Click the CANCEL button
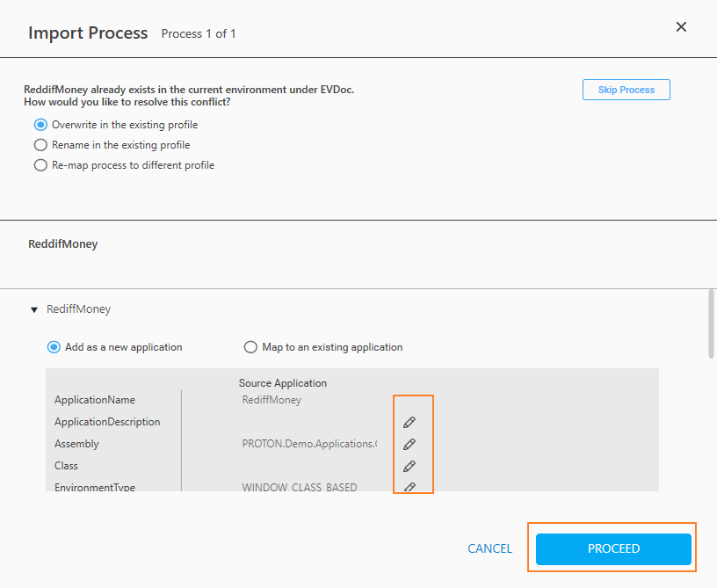Image resolution: width=717 pixels, height=588 pixels. pyautogui.click(x=489, y=548)
